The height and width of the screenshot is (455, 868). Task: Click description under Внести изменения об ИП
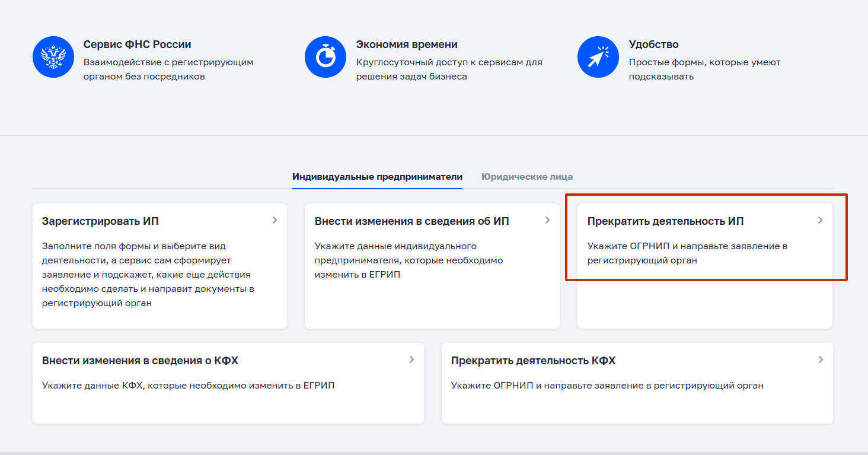[x=409, y=260]
